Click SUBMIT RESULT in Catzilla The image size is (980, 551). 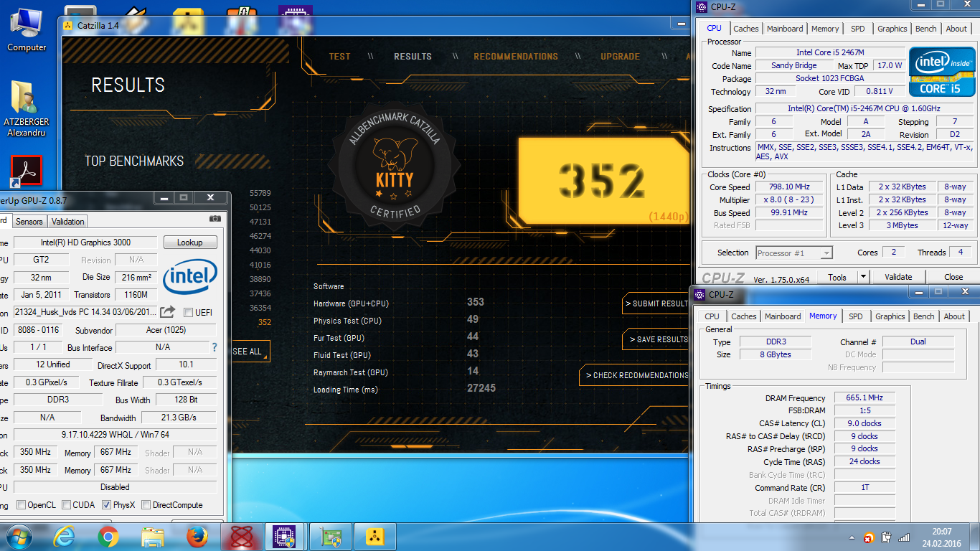coord(656,303)
